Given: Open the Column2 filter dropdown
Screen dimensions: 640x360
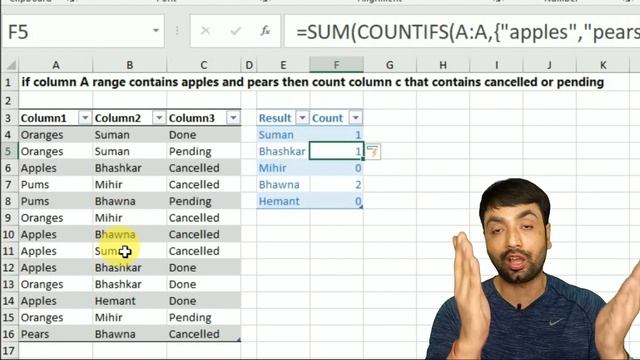Looking at the screenshot, I should click(159, 118).
